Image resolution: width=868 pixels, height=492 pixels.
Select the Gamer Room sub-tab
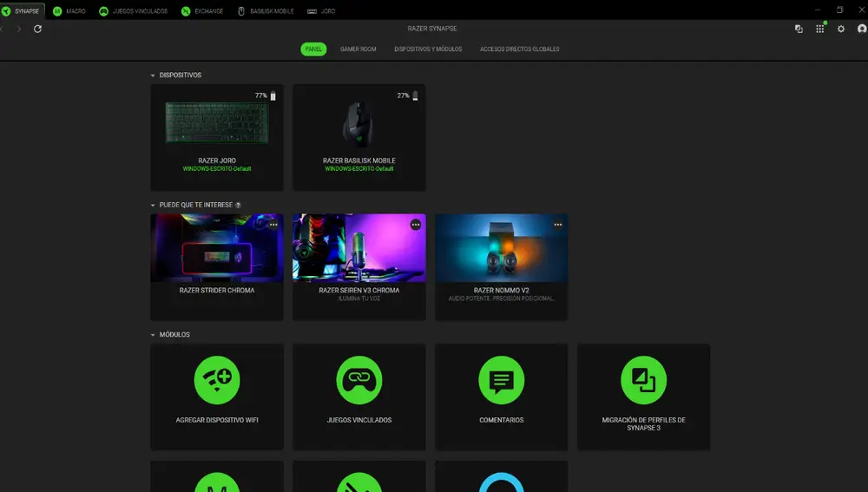[x=358, y=49]
